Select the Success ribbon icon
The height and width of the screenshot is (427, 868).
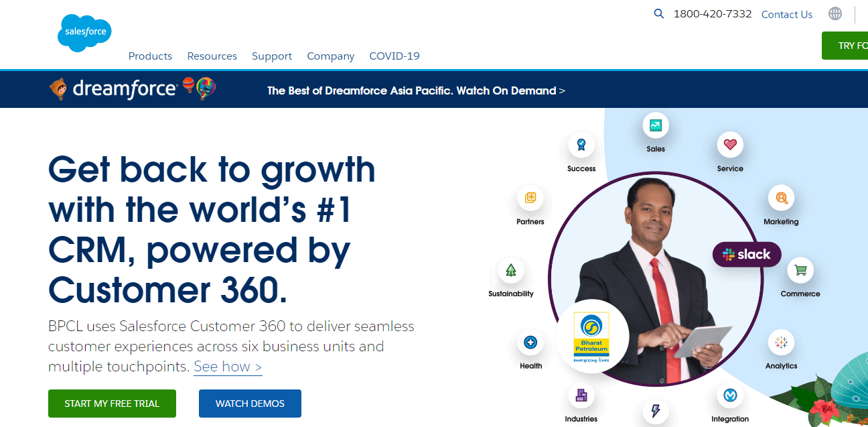pyautogui.click(x=581, y=144)
